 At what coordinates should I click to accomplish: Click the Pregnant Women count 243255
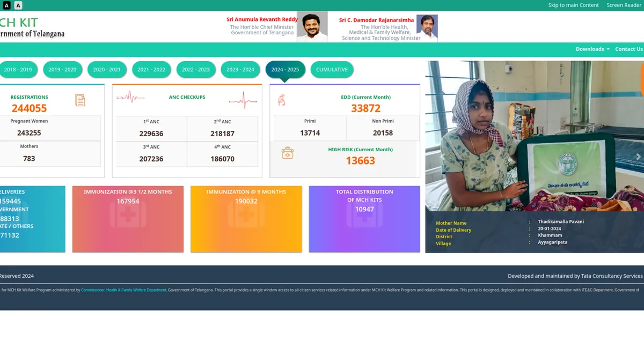[x=29, y=133]
